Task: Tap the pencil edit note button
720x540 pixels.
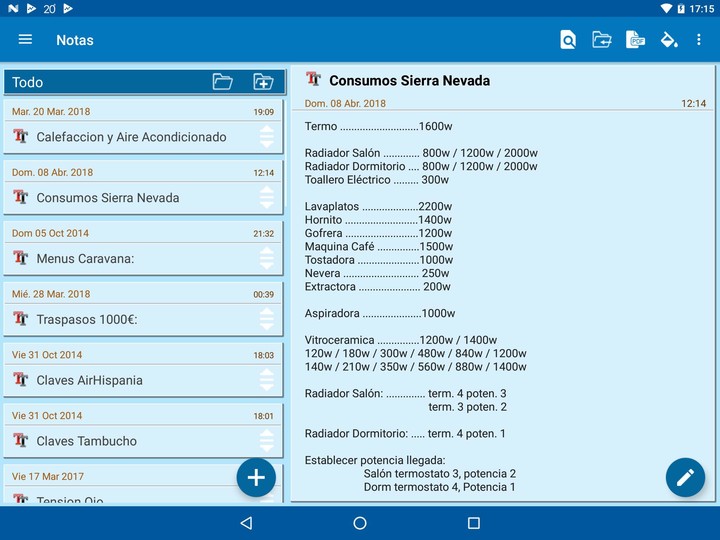Action: coord(685,478)
